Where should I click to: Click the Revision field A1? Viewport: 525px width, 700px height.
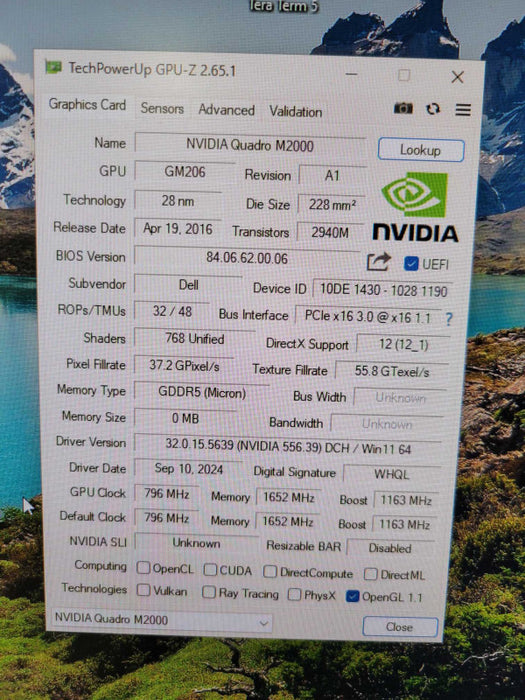click(x=332, y=175)
